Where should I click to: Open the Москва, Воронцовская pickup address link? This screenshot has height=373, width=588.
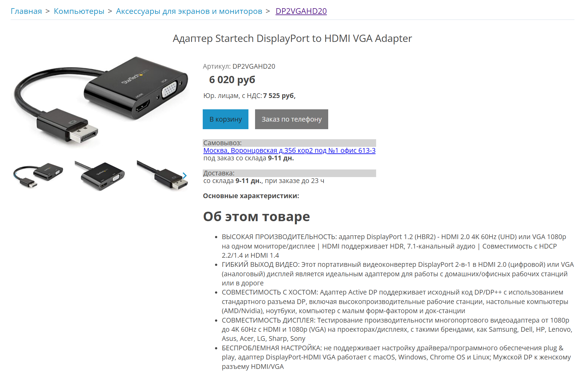click(x=289, y=151)
